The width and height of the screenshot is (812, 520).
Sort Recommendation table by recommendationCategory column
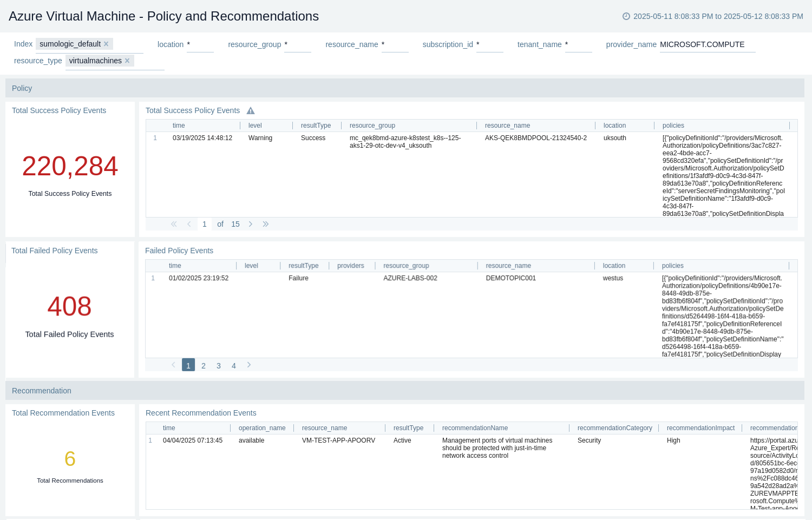615,428
